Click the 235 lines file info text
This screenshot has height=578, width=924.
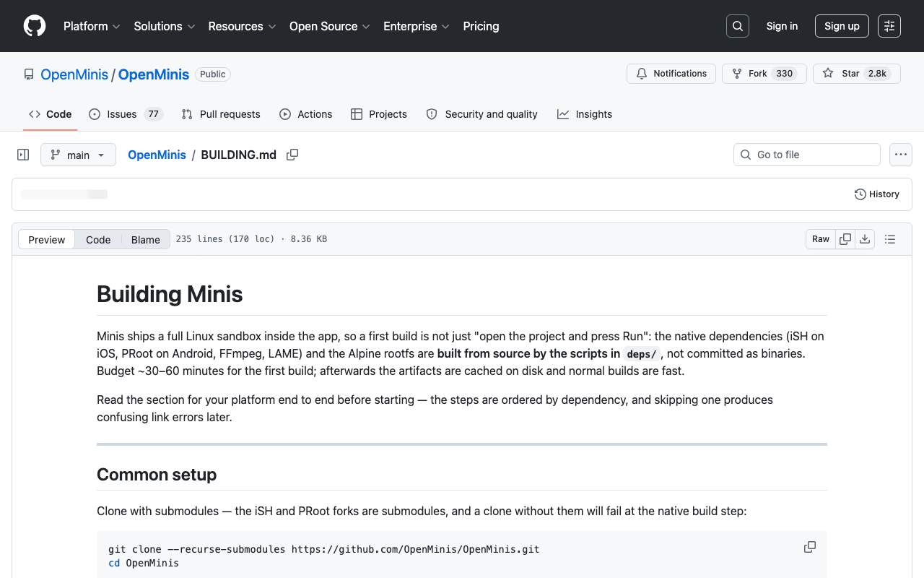click(251, 239)
